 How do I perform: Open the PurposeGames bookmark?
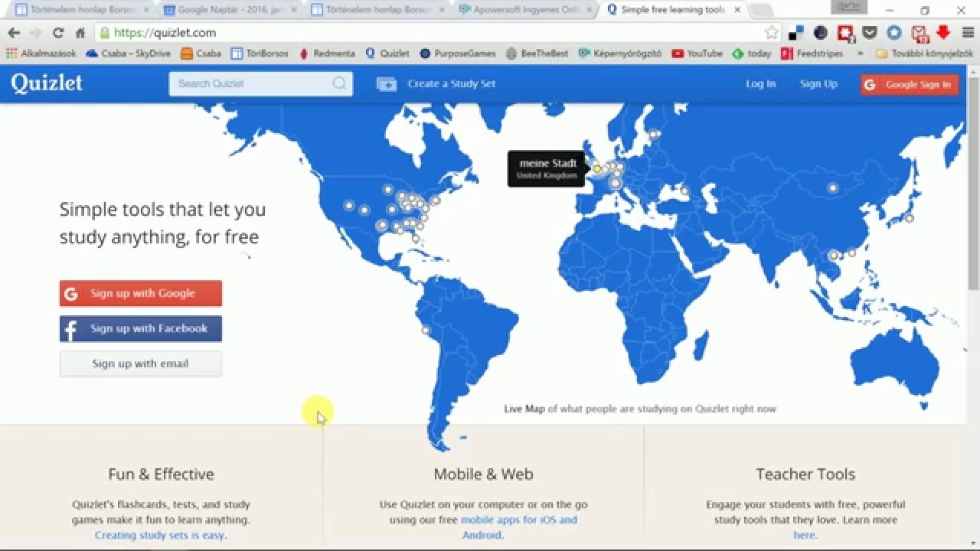pos(458,54)
